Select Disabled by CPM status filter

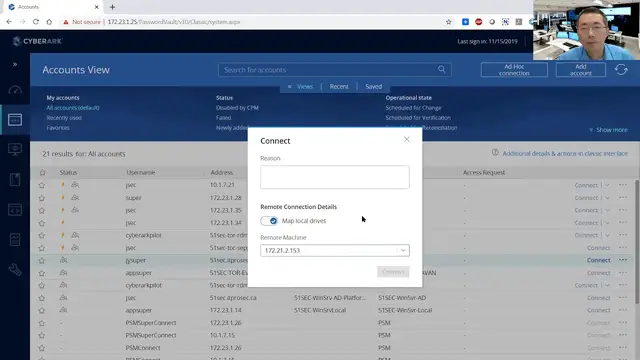237,108
